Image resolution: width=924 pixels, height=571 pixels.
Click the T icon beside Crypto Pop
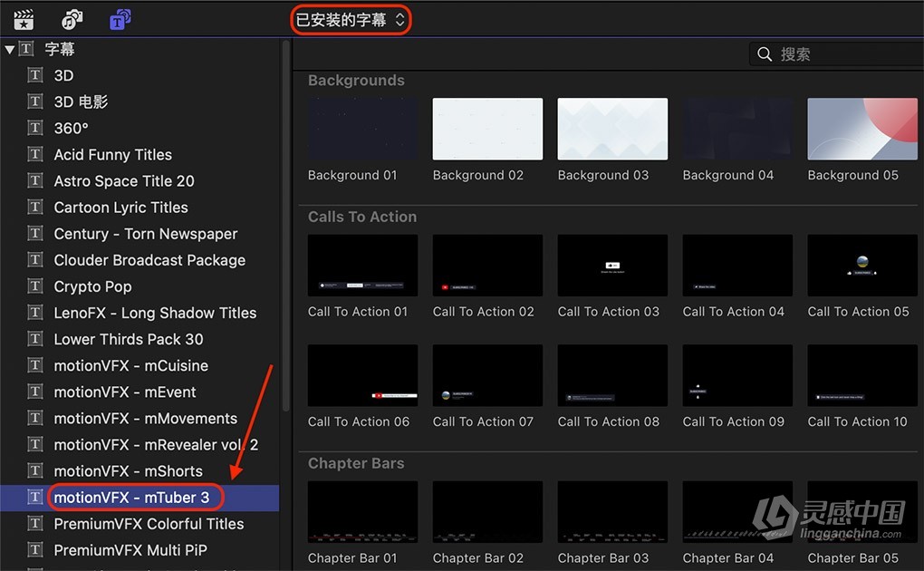35,286
